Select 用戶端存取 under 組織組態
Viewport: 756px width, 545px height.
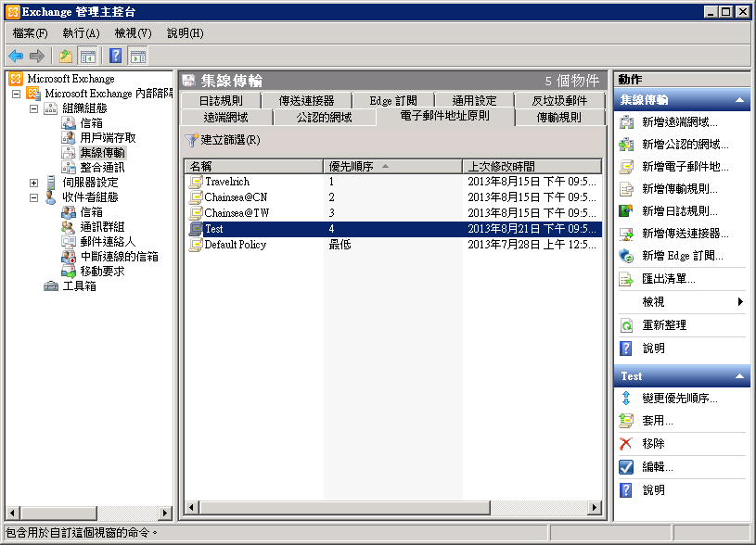pyautogui.click(x=108, y=138)
